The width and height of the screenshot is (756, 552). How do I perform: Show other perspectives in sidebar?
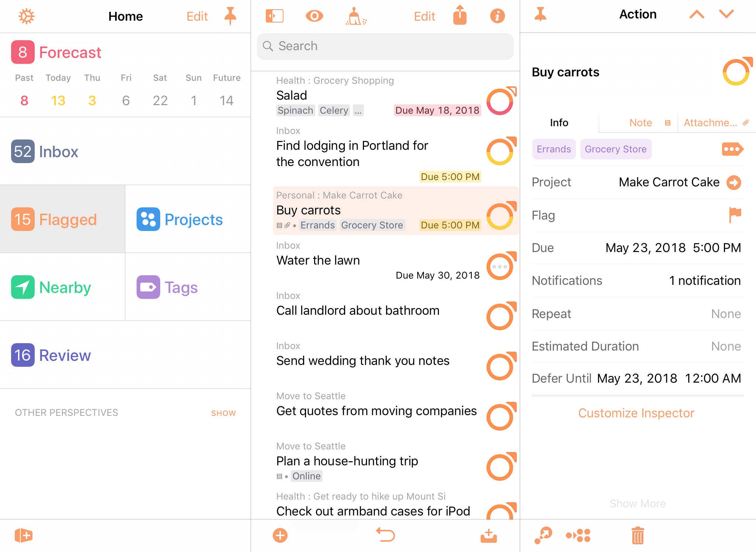(224, 413)
